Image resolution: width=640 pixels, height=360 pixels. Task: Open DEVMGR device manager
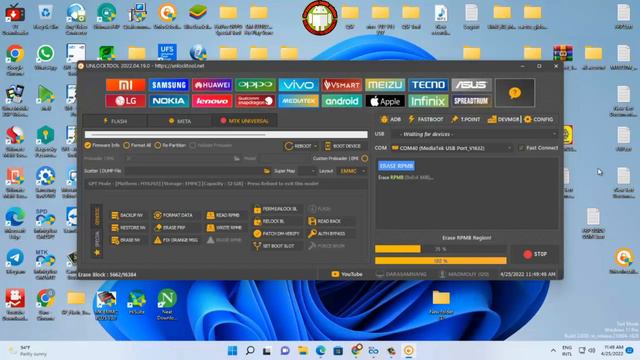503,119
